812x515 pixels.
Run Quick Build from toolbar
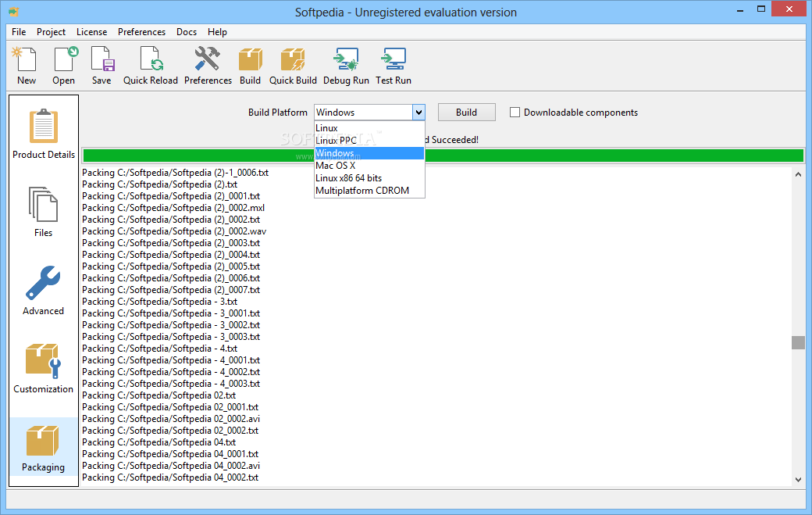coord(293,66)
